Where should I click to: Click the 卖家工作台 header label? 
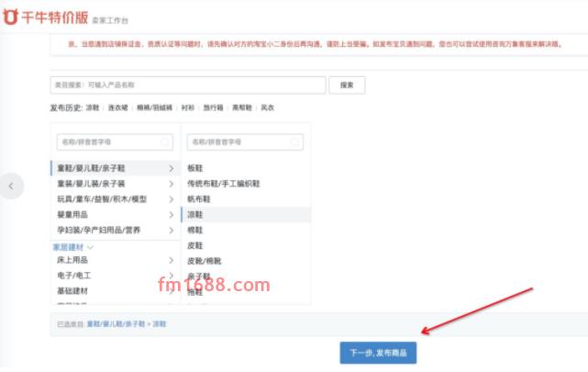click(110, 20)
